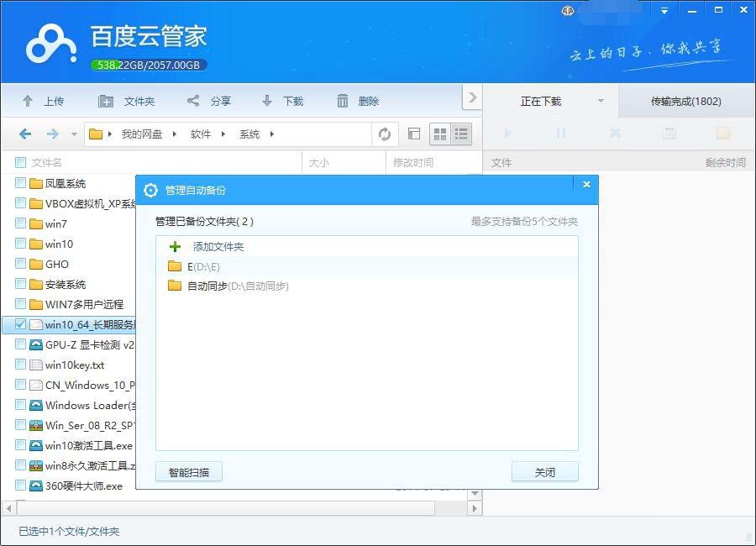The width and height of the screenshot is (756, 546).
Task: Select the CN_Windows_10 file
Action: click(x=82, y=385)
